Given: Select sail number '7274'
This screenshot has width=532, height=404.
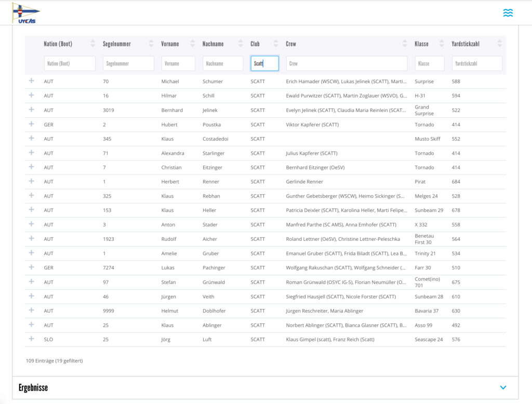Looking at the screenshot, I should tap(109, 267).
